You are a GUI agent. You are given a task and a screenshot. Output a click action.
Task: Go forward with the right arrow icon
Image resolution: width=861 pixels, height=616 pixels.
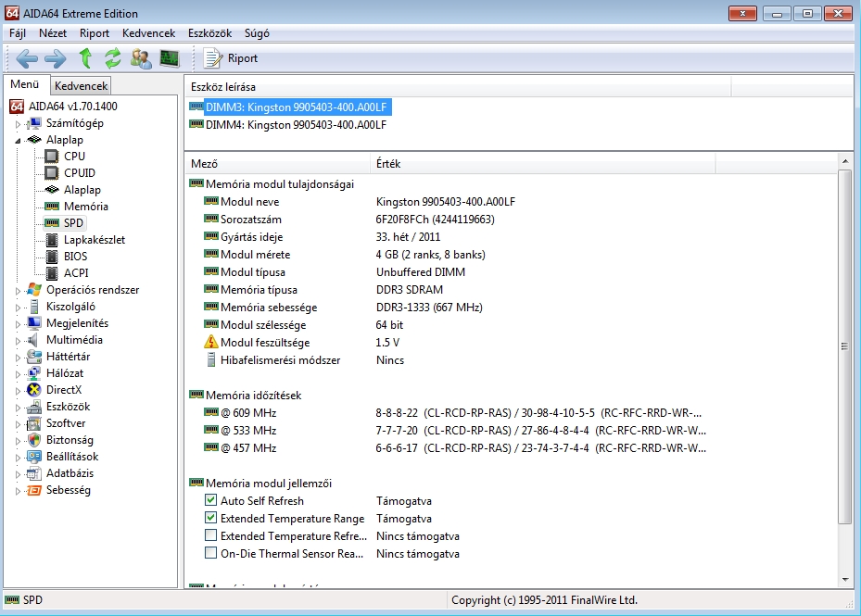click(55, 58)
